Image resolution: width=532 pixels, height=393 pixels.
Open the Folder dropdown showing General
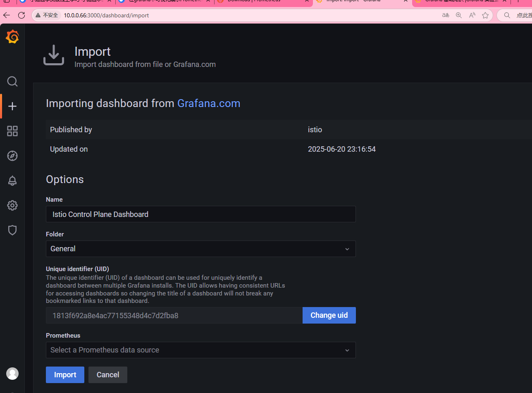point(201,249)
